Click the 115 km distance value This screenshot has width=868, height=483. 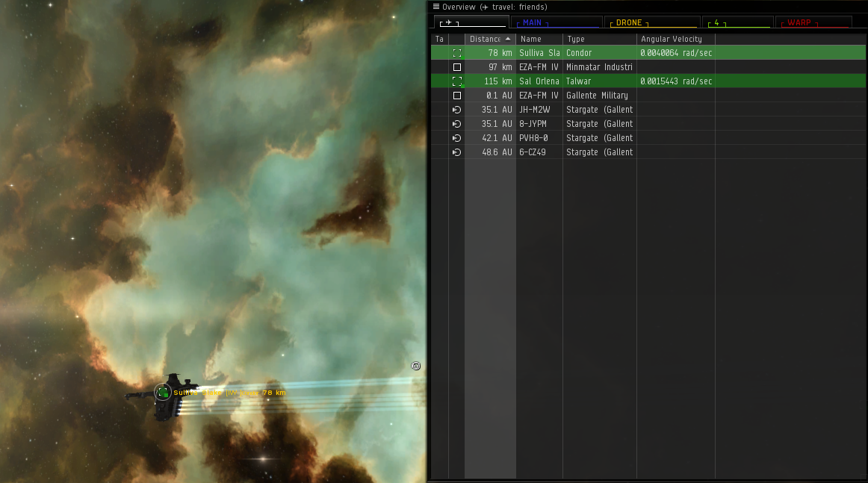498,81
